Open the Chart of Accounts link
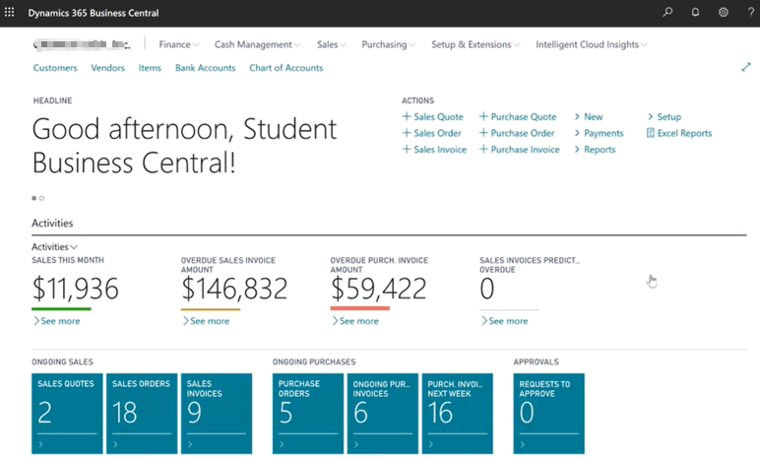 (286, 68)
